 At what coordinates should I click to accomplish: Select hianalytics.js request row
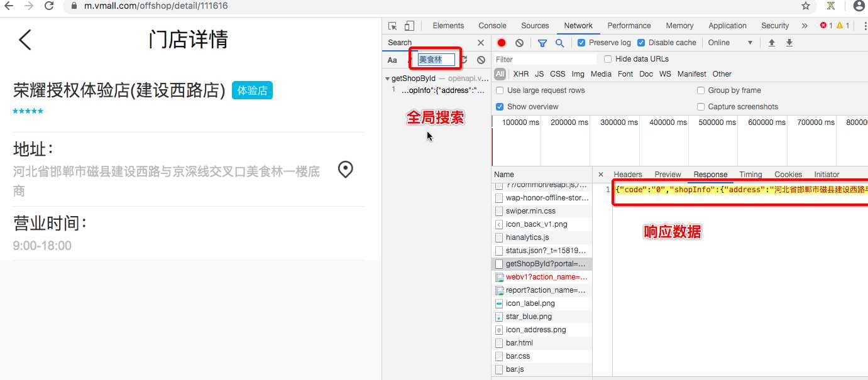pyautogui.click(x=542, y=237)
